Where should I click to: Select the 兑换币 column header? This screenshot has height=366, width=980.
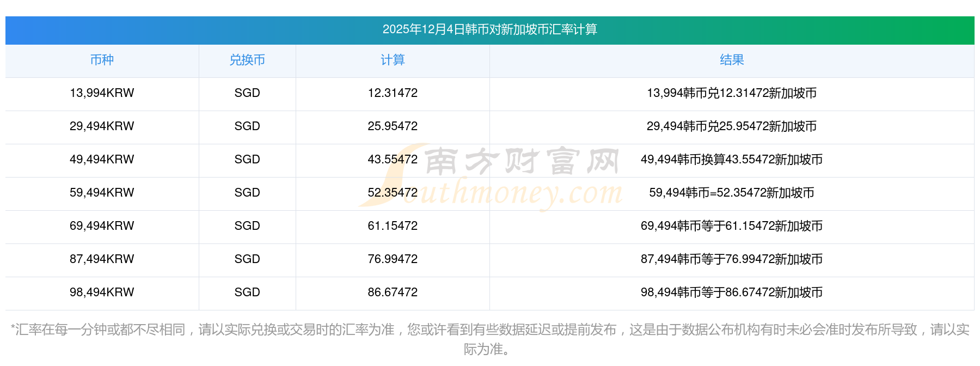[247, 60]
